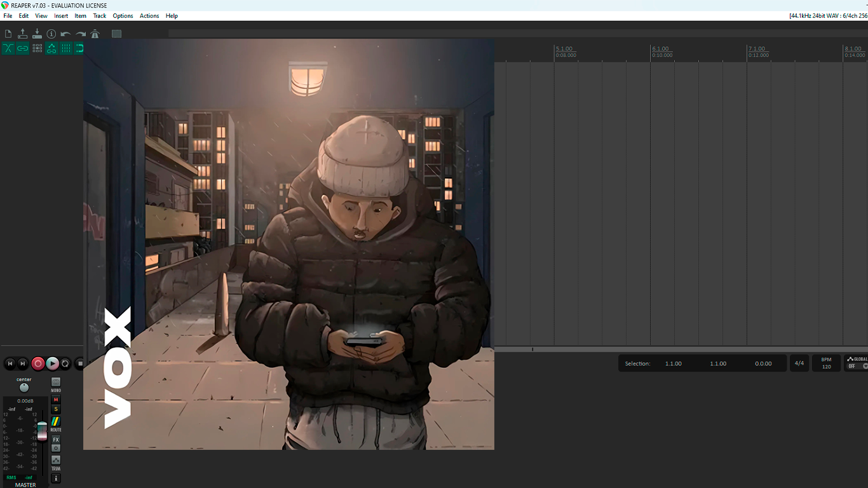The image size is (868, 488).
Task: Mute the master track
Action: click(x=56, y=400)
